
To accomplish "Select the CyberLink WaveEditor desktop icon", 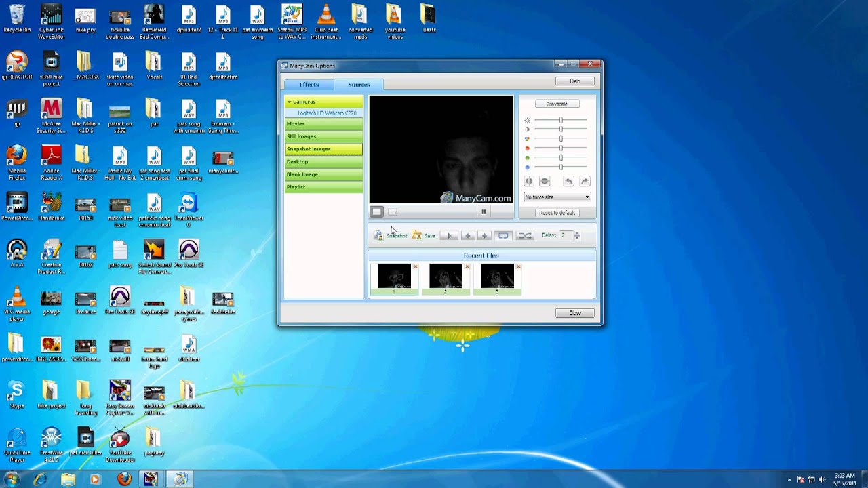I will tap(52, 22).
